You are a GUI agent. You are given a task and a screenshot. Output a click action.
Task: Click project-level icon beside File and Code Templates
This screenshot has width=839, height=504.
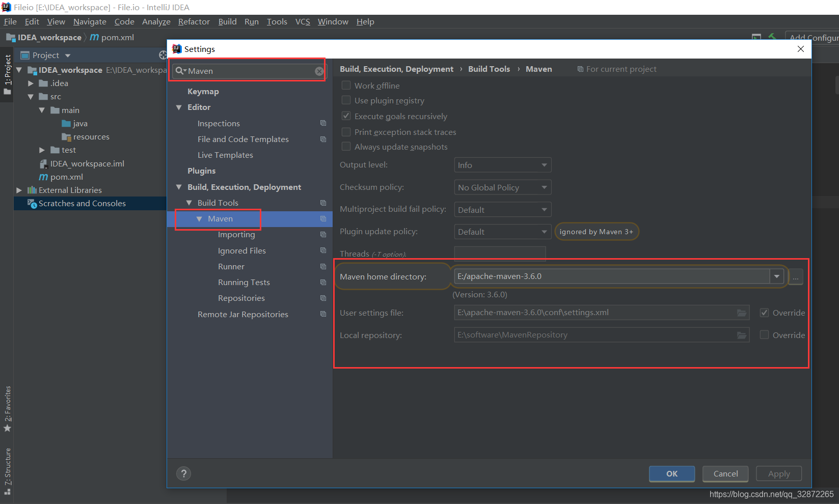click(x=323, y=139)
